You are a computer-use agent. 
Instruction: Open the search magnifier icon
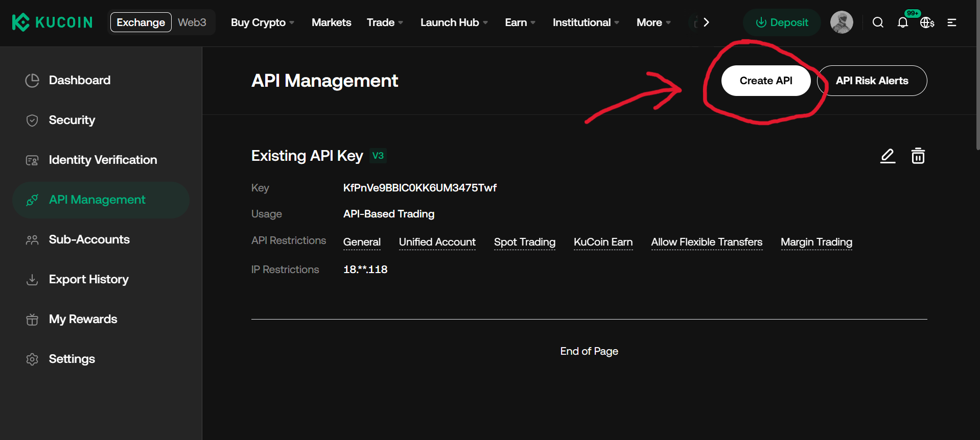pos(878,22)
